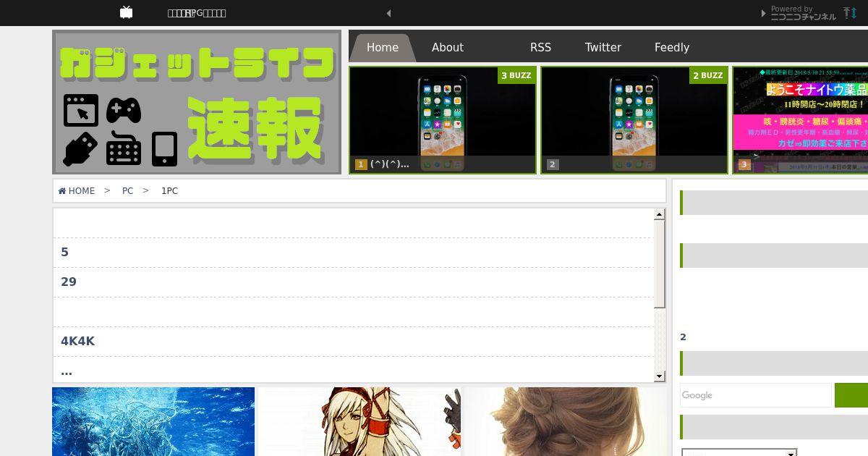The height and width of the screenshot is (456, 868).
Task: Open the Home tab
Action: click(383, 48)
